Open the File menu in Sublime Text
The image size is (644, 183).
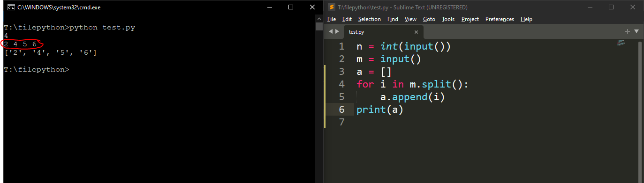click(x=332, y=19)
